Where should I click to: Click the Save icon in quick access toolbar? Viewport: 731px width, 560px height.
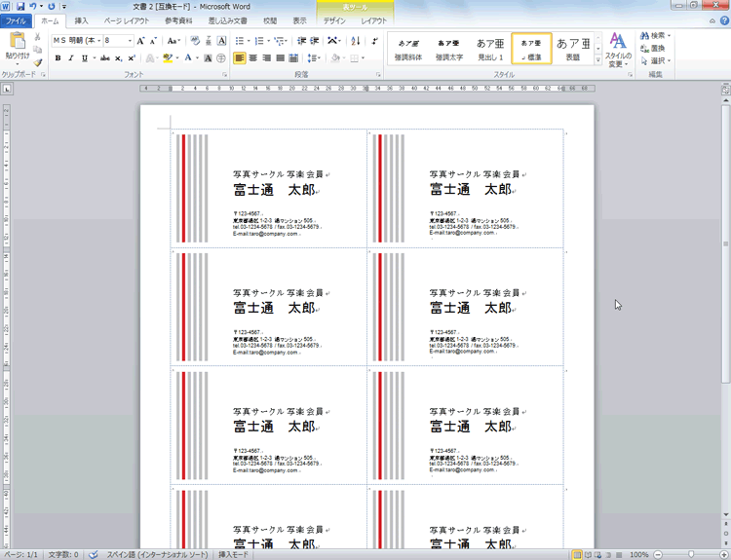pyautogui.click(x=20, y=7)
